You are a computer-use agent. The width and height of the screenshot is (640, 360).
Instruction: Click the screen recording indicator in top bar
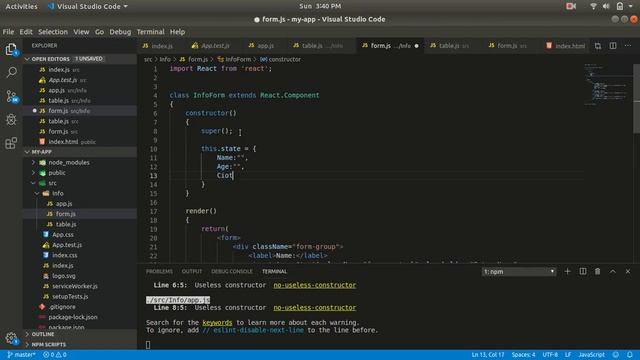571,6
